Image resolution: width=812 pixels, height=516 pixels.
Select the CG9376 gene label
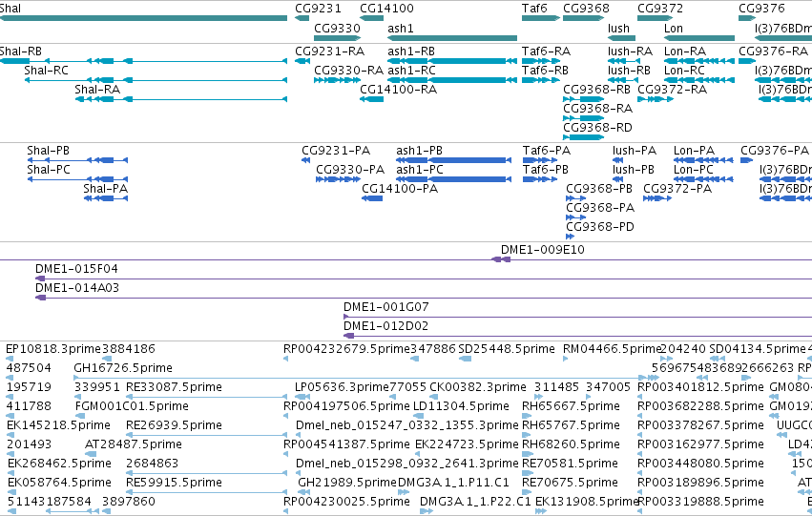click(x=761, y=9)
